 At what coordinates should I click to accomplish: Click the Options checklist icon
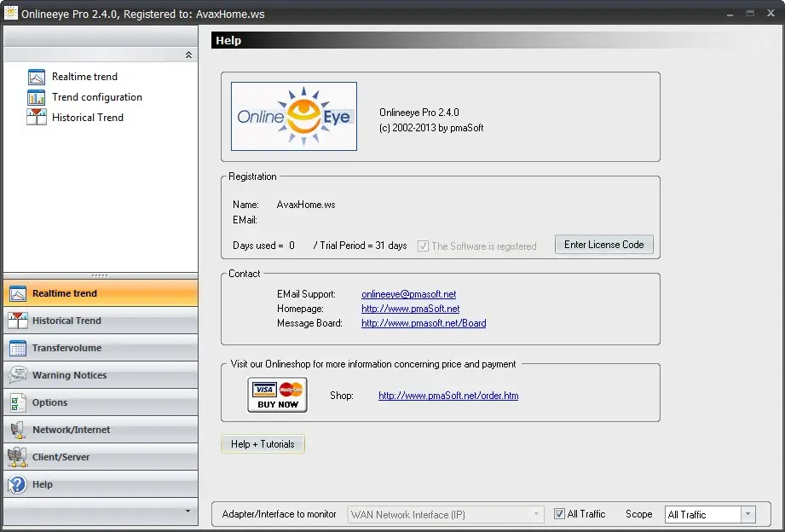click(x=18, y=402)
